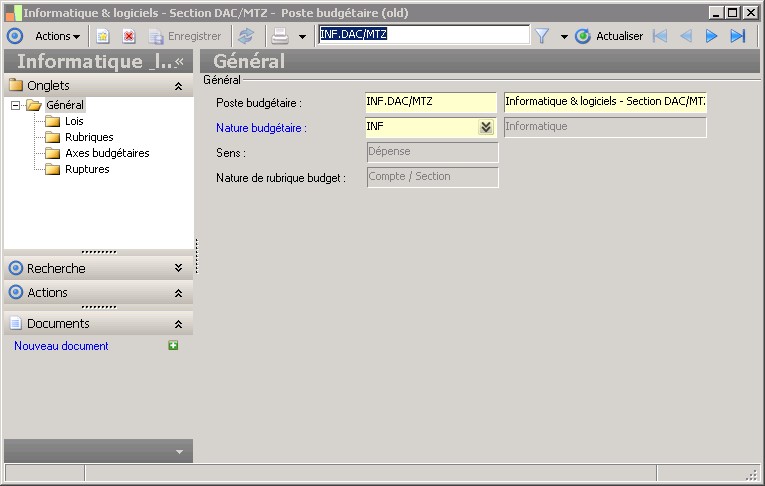Click the delete record red X icon
Screen dimensions: 765x486
coord(129,36)
